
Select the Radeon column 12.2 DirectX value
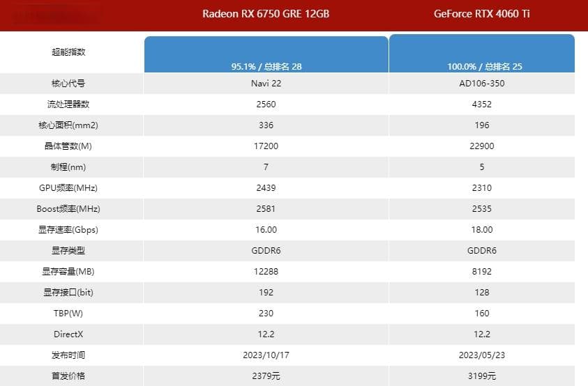coord(266,334)
